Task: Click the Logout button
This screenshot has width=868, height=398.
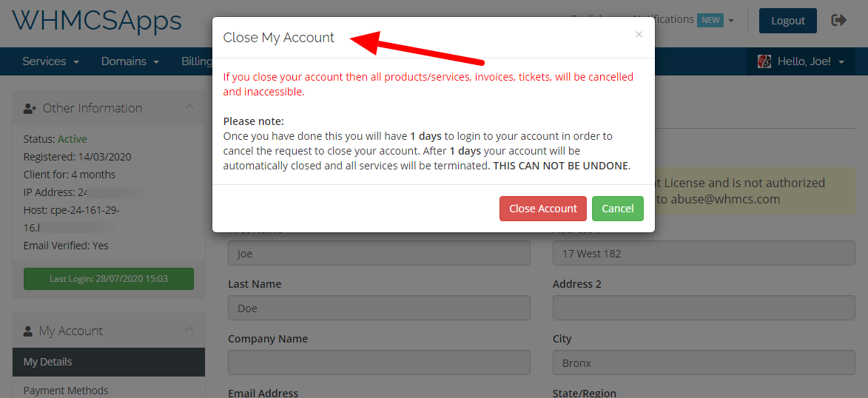Action: pyautogui.click(x=787, y=21)
